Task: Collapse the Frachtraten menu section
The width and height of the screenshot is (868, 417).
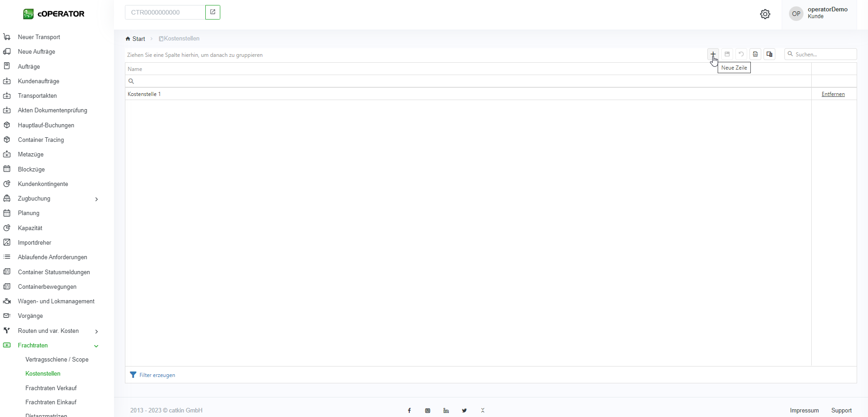Action: 96,346
